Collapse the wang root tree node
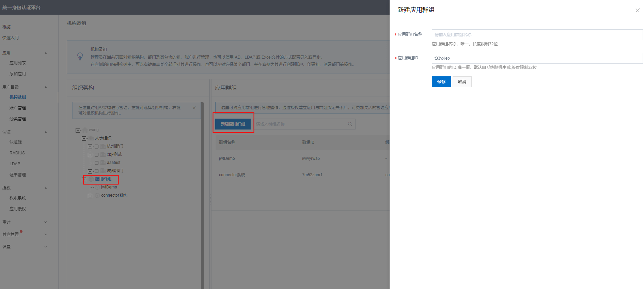This screenshot has height=289, width=644. click(x=78, y=130)
